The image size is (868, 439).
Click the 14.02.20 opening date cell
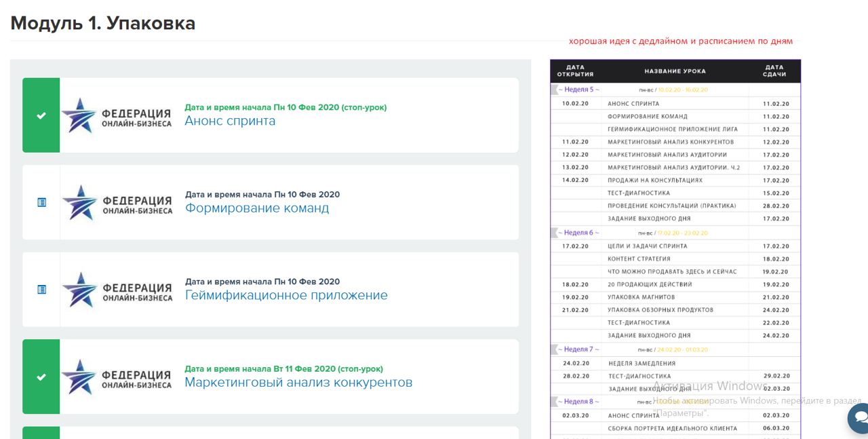point(575,180)
